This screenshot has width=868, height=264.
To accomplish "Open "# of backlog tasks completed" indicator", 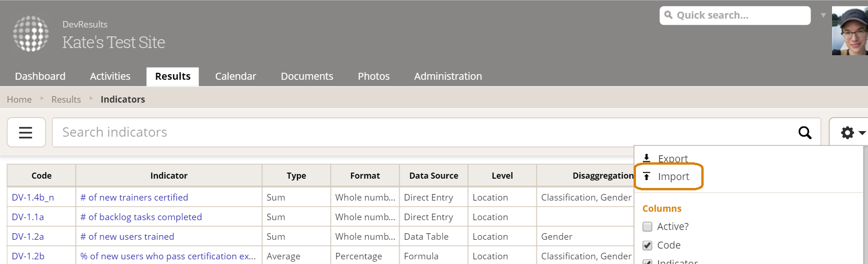I will [141, 217].
